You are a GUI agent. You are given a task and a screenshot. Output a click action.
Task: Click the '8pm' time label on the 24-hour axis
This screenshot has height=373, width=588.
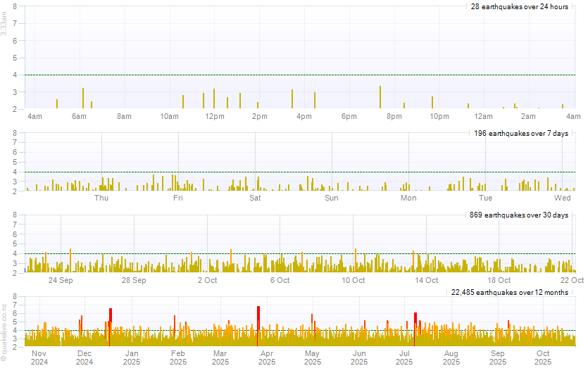(x=394, y=116)
